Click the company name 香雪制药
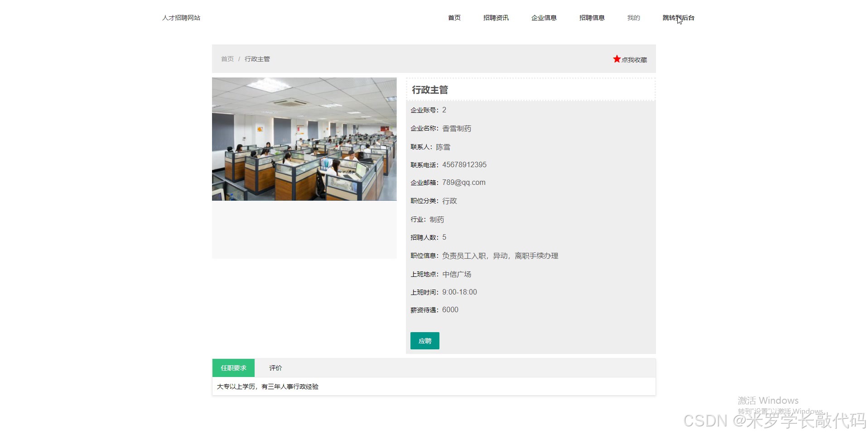Viewport: 868px width, 435px height. coord(456,128)
